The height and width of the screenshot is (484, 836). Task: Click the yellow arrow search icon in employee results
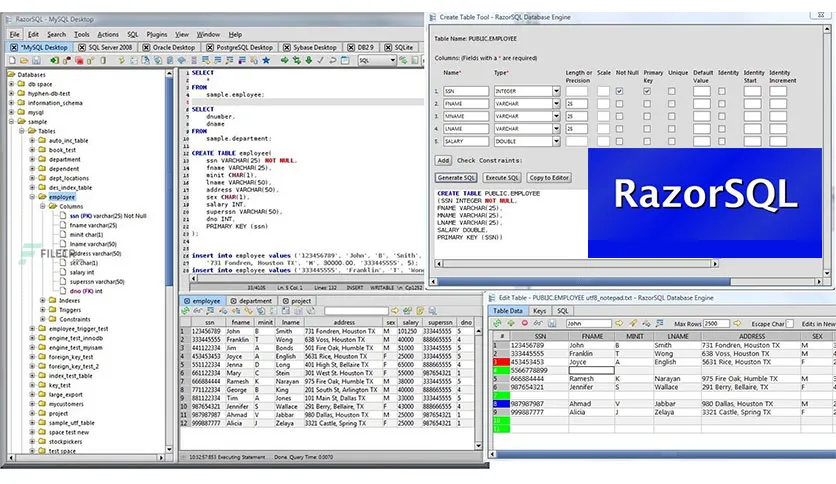[x=395, y=311]
